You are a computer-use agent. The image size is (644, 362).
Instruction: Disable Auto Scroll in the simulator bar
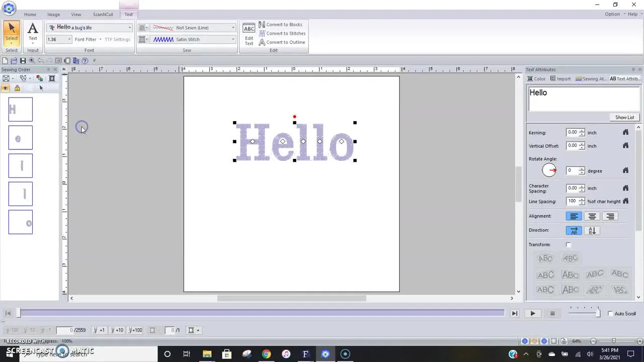point(610,313)
